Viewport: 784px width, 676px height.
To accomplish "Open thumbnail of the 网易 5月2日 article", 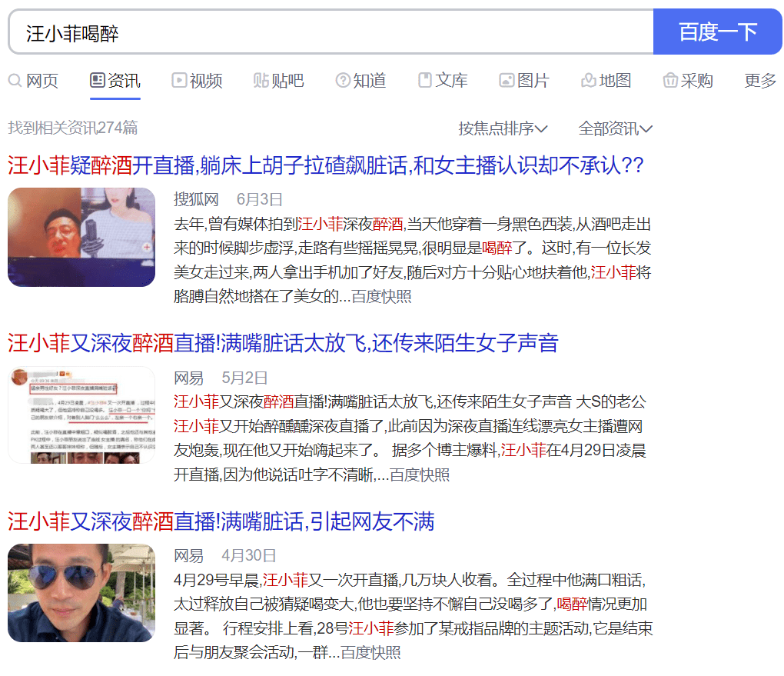I will click(81, 415).
